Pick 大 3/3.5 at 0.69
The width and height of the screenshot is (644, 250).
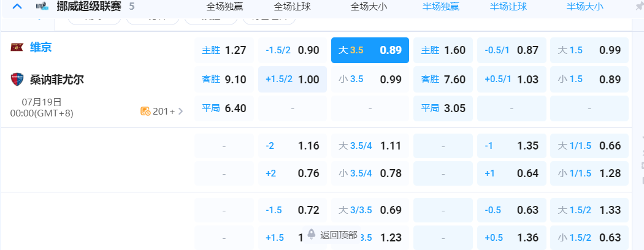(370, 210)
